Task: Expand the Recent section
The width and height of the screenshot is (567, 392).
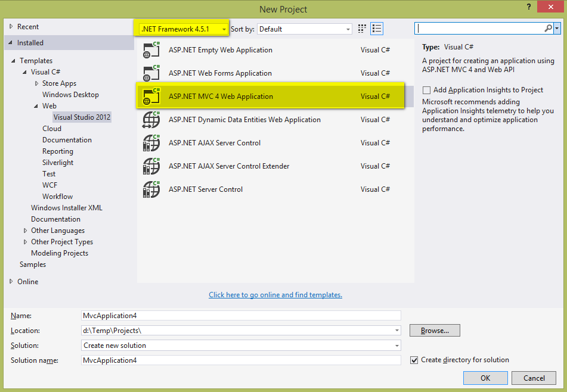Action: pos(11,26)
